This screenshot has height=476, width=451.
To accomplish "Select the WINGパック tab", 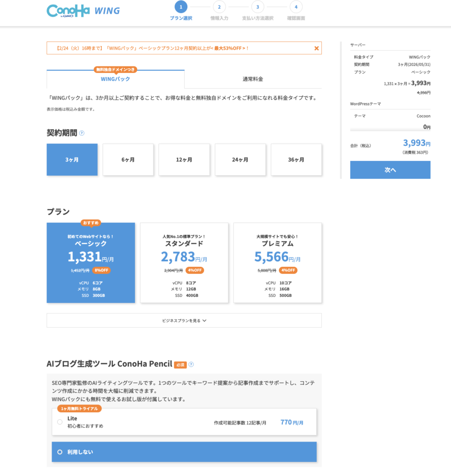I will click(x=115, y=79).
